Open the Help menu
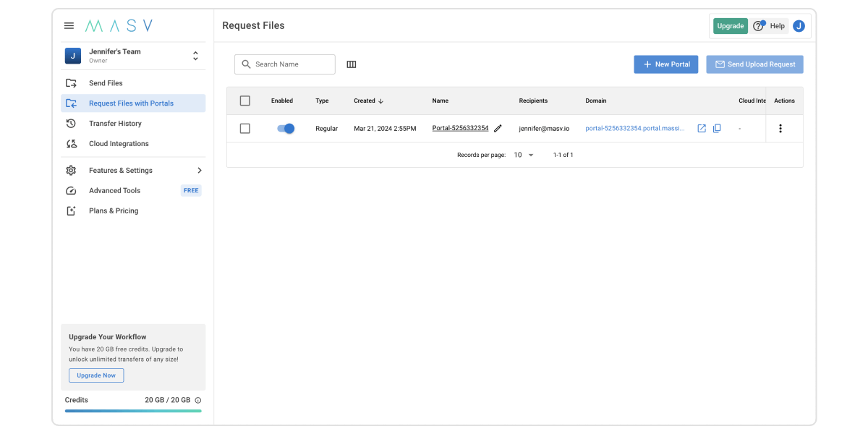Viewport: 868px width, 434px height. point(769,26)
